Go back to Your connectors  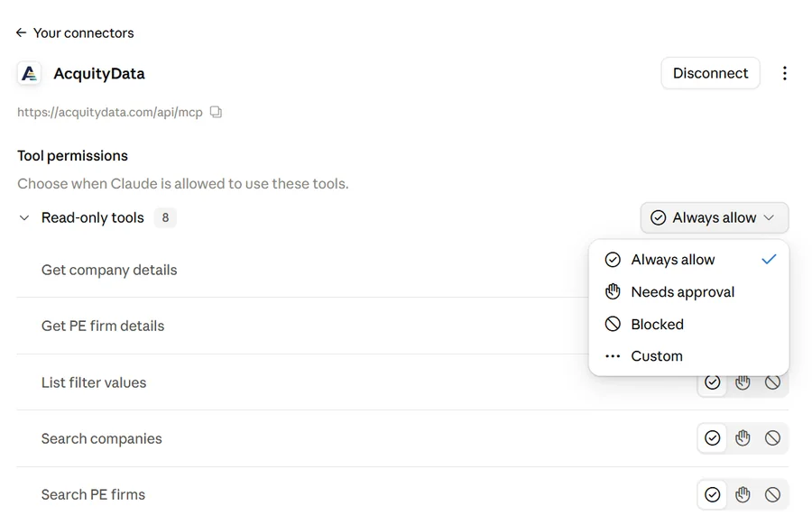click(x=75, y=33)
